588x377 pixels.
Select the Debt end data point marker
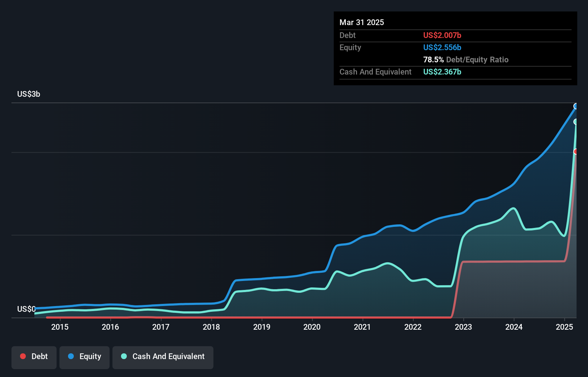coord(576,152)
